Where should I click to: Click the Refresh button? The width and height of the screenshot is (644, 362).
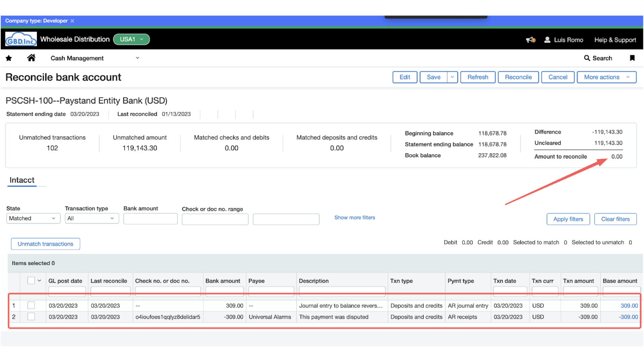[478, 77]
